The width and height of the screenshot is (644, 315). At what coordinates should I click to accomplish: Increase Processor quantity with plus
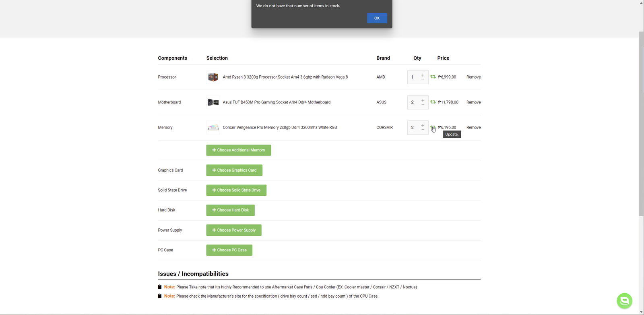coord(423,75)
